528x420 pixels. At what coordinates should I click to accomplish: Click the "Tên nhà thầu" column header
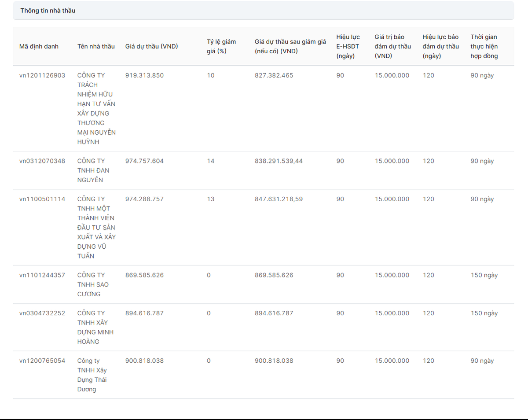point(96,46)
